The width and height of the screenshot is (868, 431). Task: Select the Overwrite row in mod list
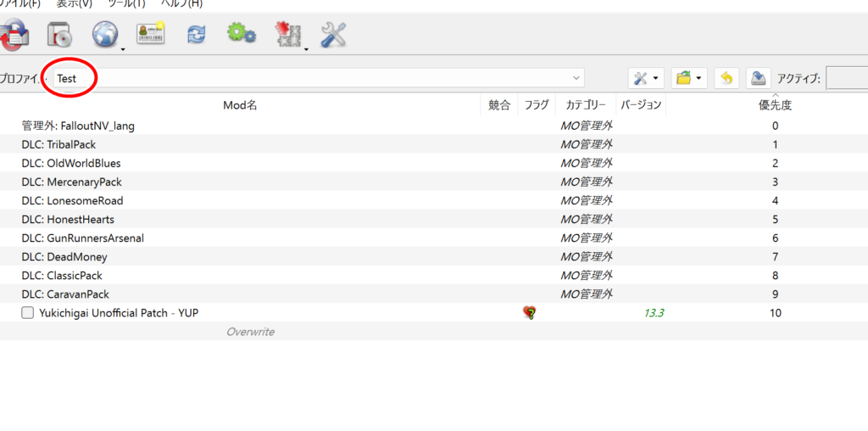250,332
